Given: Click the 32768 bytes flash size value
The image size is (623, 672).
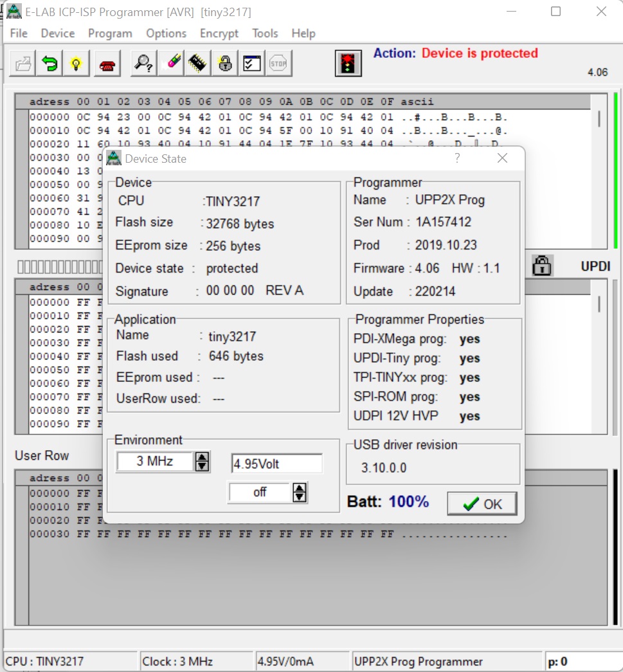Looking at the screenshot, I should click(240, 224).
